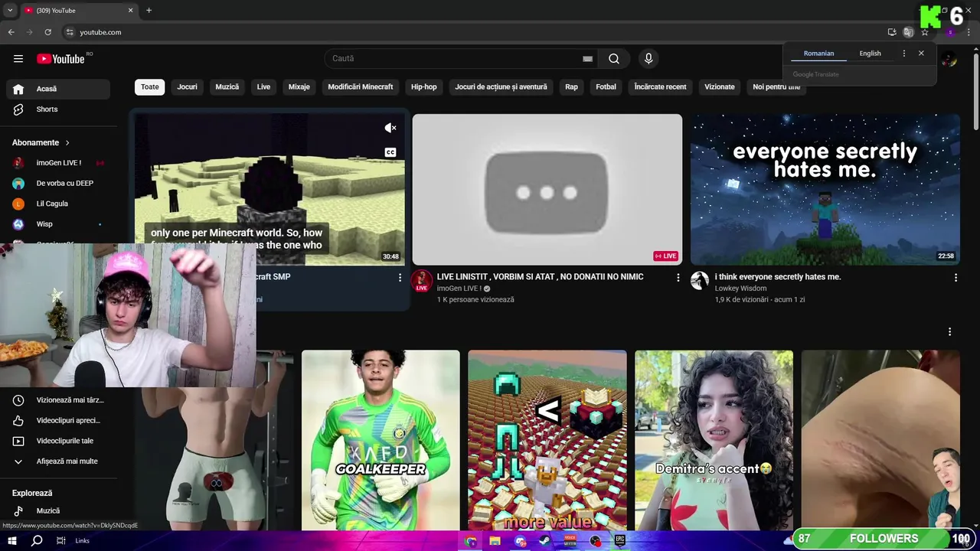The image size is (980, 551).
Task: Select the Mixaje filter chip
Action: tap(299, 87)
